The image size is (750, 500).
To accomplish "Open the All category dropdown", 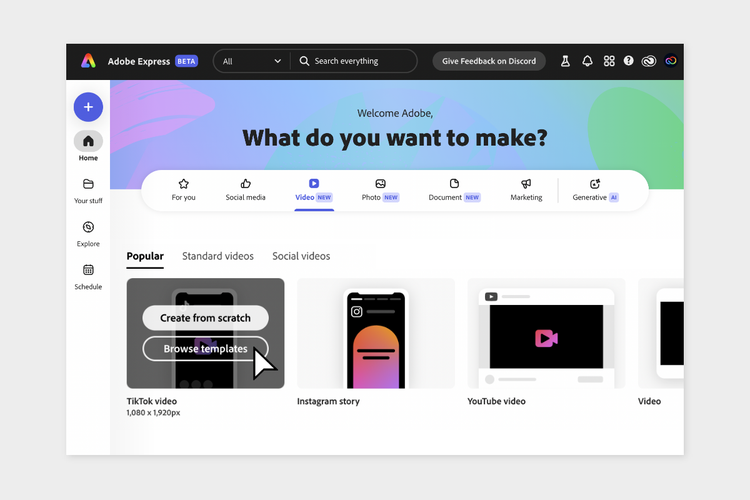I will pyautogui.click(x=252, y=61).
